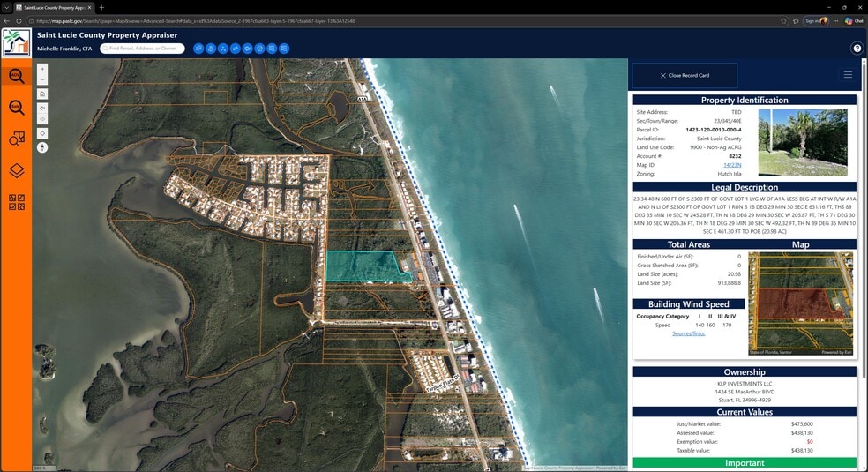Open a new browser tab
The image size is (868, 472).
tap(101, 7)
